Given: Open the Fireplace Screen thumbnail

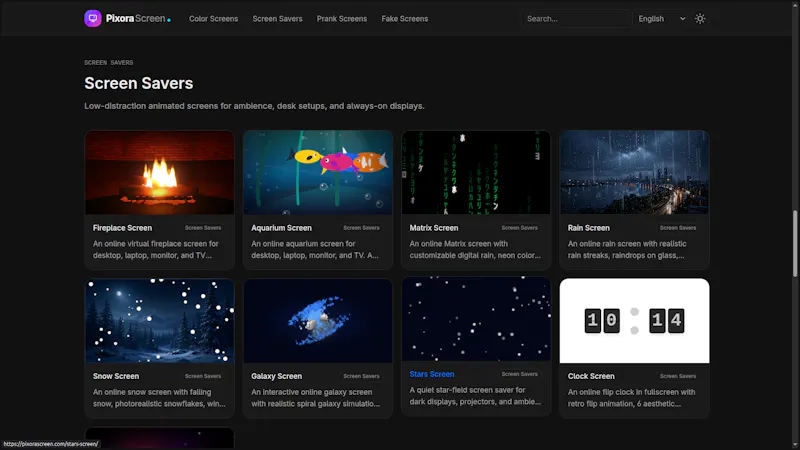Looking at the screenshot, I should pos(160,172).
